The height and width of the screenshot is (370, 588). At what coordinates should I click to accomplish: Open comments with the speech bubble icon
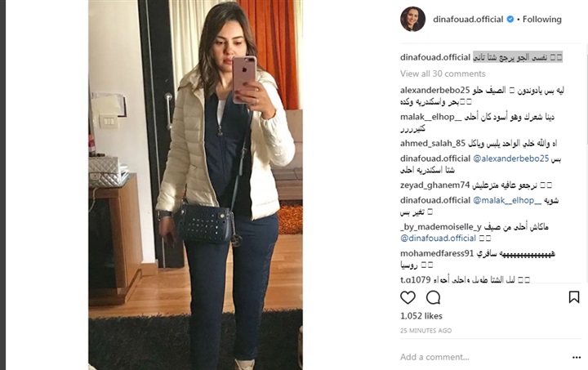(433, 297)
